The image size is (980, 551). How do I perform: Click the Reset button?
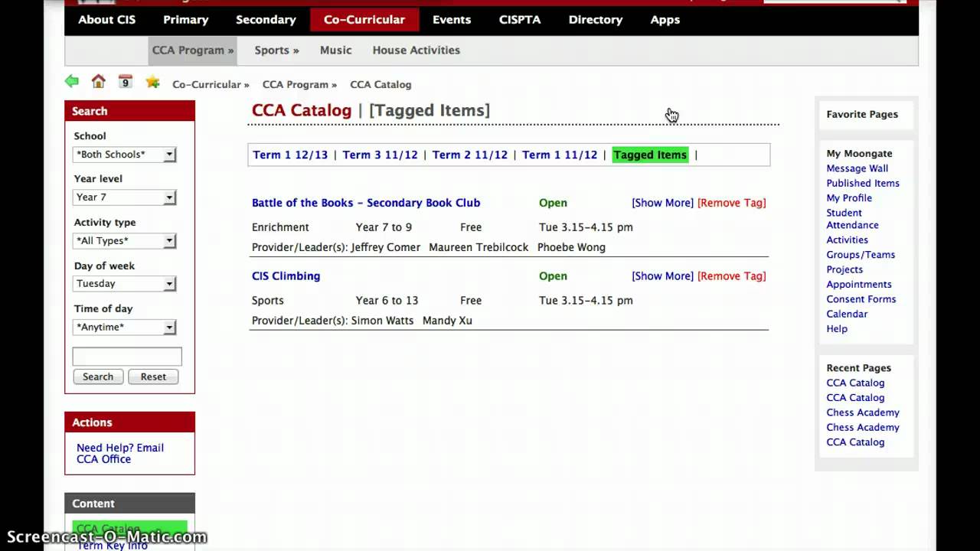coord(153,377)
